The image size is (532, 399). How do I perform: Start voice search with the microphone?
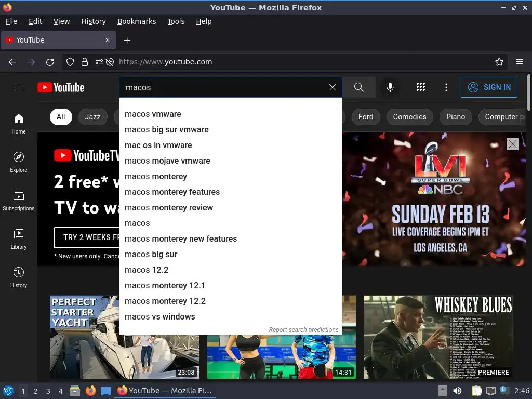[390, 87]
